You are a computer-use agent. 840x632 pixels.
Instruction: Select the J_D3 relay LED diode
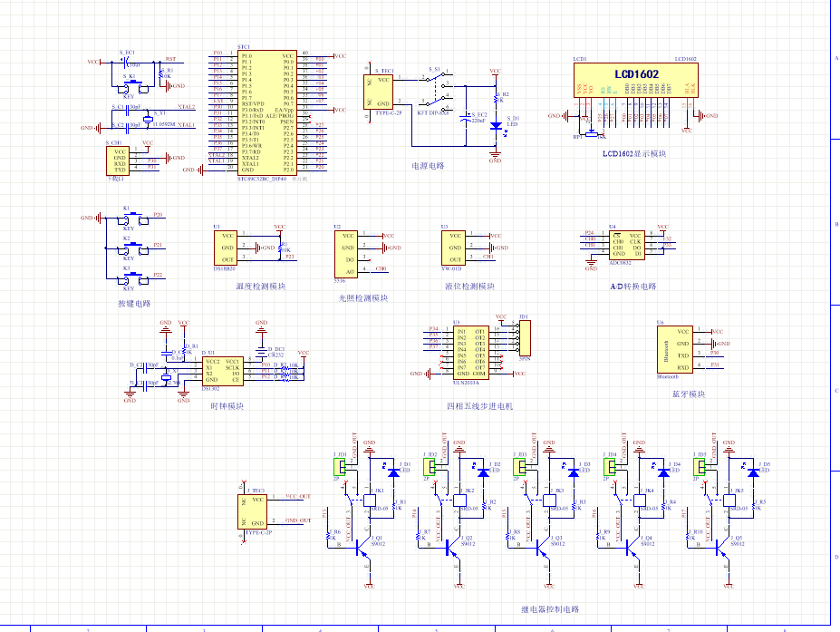[x=574, y=472]
